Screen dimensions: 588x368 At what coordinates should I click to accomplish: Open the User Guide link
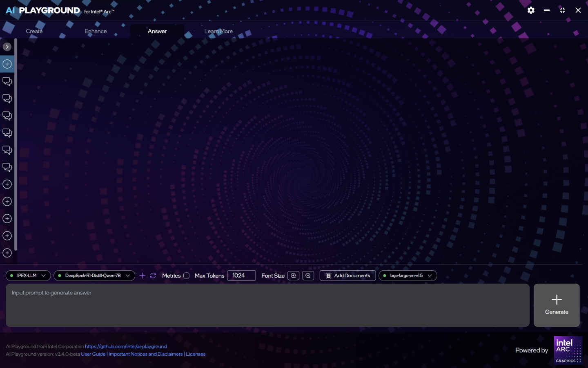93,354
